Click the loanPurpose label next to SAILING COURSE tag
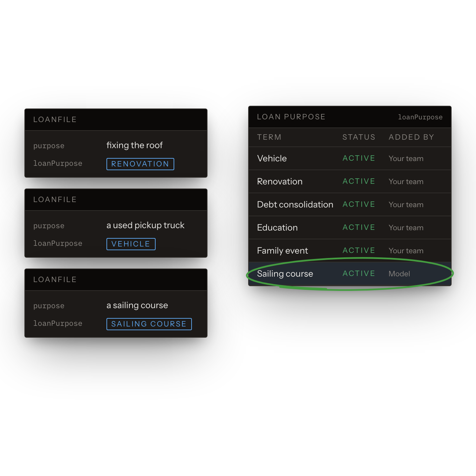 [58, 324]
